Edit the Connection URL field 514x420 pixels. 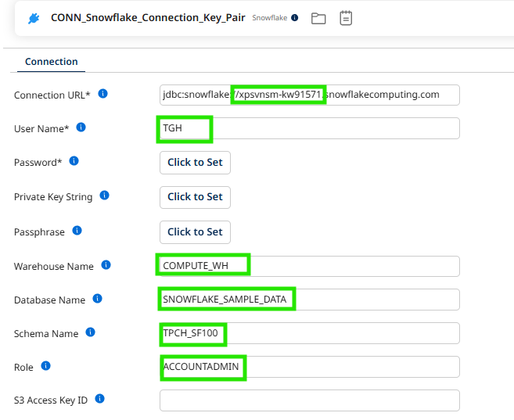click(310, 95)
